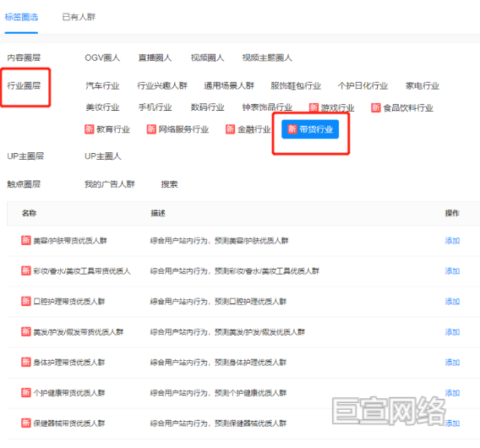Pick the 美妆行业 category
This screenshot has height=448, width=480.
pyautogui.click(x=102, y=107)
